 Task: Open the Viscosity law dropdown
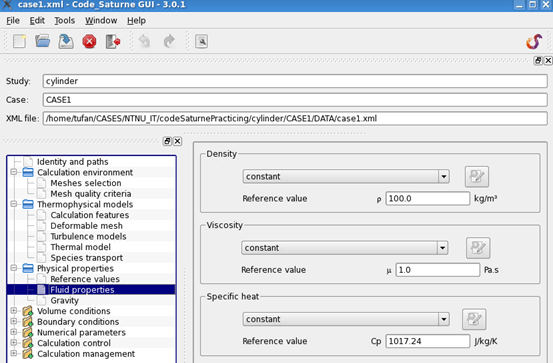pos(345,248)
